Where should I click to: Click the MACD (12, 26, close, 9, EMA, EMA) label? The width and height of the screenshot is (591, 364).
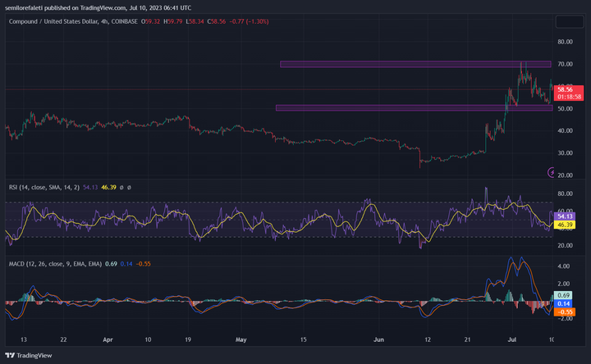pyautogui.click(x=55, y=264)
